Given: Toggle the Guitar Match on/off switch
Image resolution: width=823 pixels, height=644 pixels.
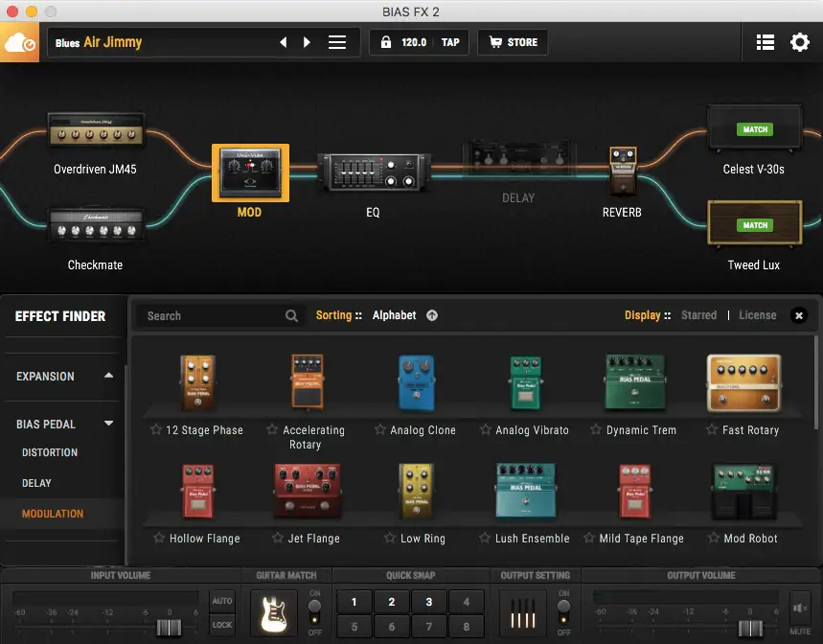Looking at the screenshot, I should pyautogui.click(x=314, y=612).
